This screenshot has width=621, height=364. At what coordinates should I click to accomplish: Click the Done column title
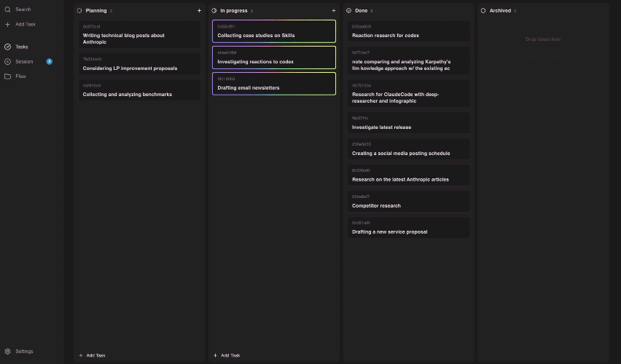tap(362, 11)
